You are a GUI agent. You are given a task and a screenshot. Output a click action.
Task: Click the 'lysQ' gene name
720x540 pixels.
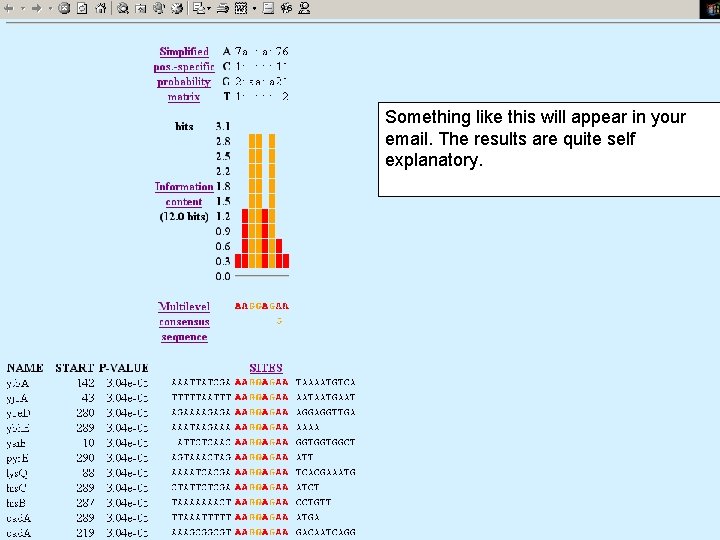[17, 473]
